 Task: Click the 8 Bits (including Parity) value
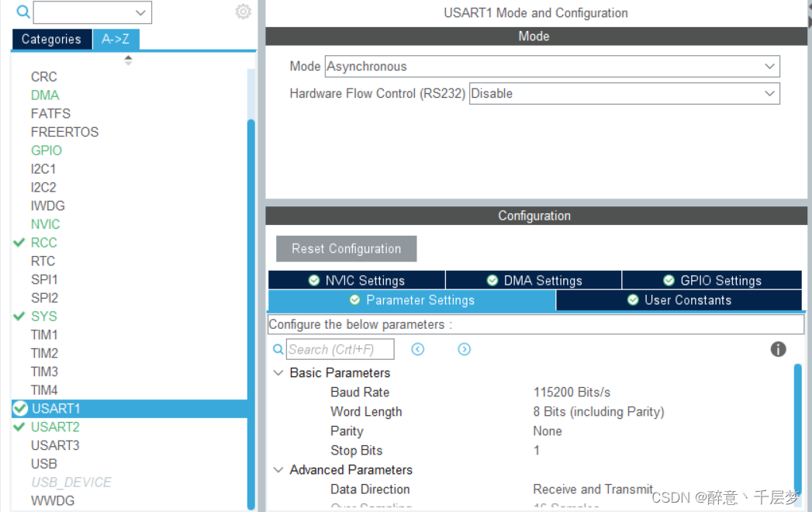[599, 411]
